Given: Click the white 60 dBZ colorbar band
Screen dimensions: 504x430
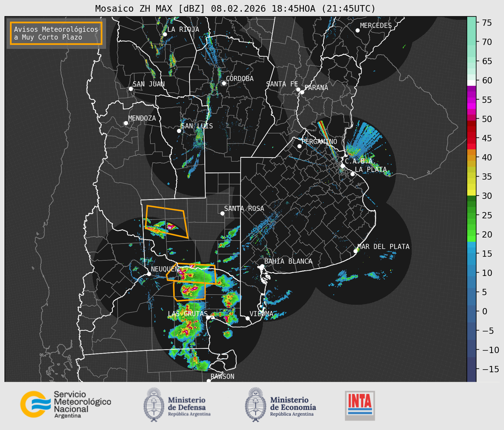Looking at the screenshot, I should coord(471,83).
